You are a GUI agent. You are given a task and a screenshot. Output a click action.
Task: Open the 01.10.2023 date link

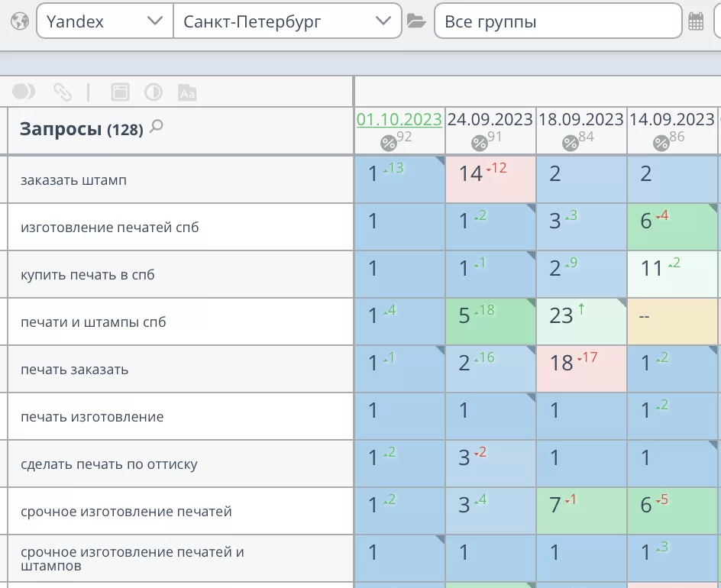[x=399, y=120]
